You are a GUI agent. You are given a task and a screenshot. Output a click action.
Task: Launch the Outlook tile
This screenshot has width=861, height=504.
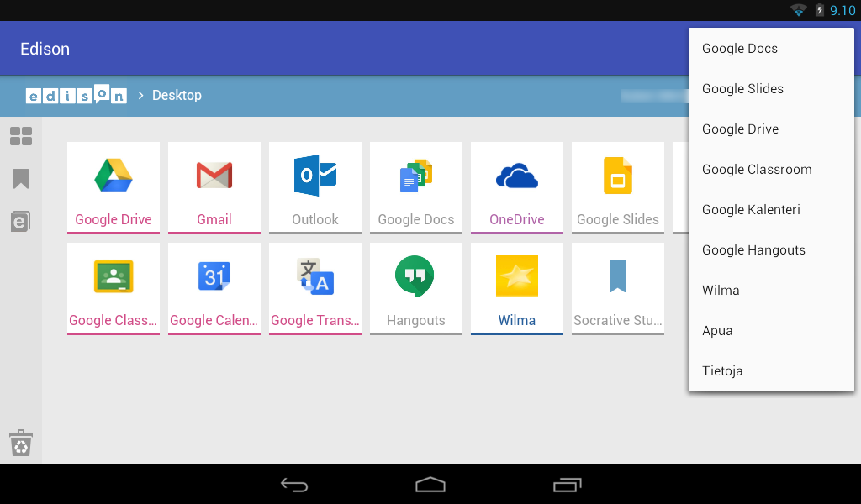(315, 187)
